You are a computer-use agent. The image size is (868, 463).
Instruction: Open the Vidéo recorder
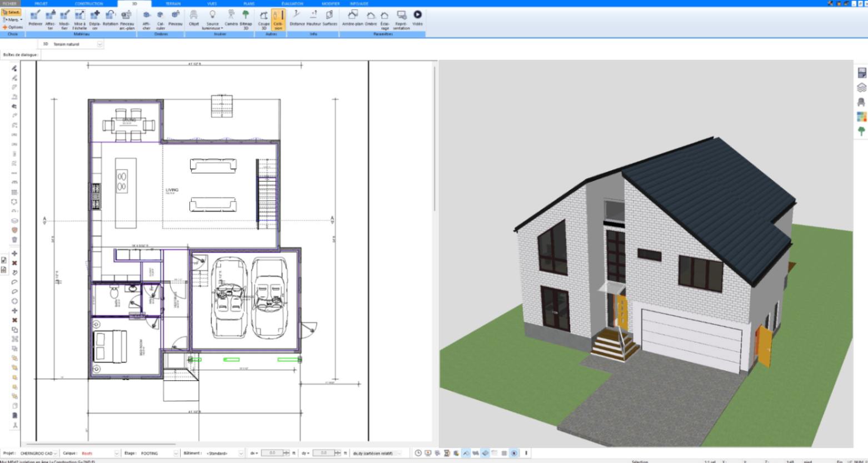(417, 18)
